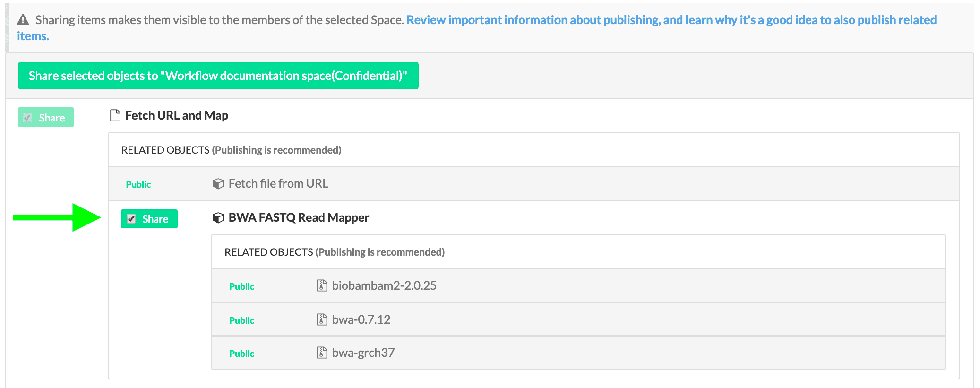This screenshot has width=980, height=388.
Task: Open the review publishing information link
Action: tap(477, 28)
